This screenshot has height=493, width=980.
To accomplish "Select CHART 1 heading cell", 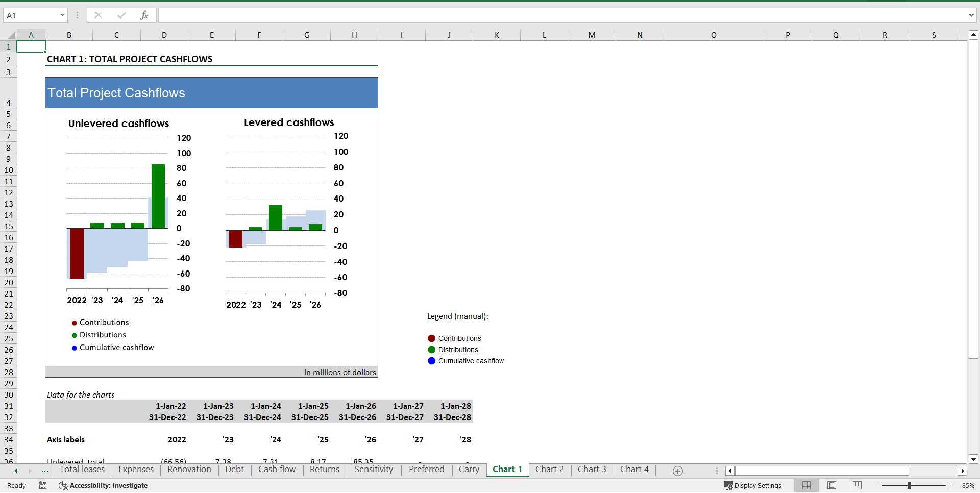I will [130, 59].
